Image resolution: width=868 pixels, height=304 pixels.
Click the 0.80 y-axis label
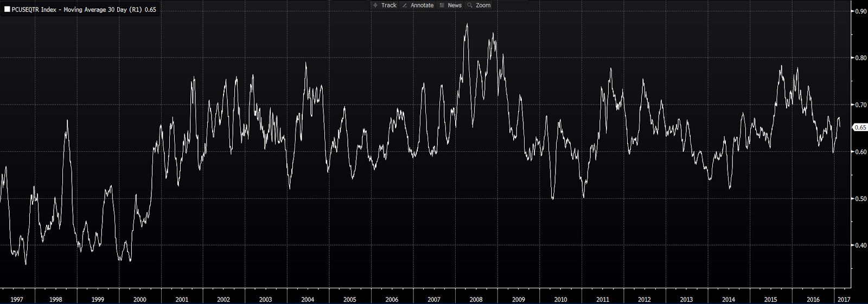861,58
